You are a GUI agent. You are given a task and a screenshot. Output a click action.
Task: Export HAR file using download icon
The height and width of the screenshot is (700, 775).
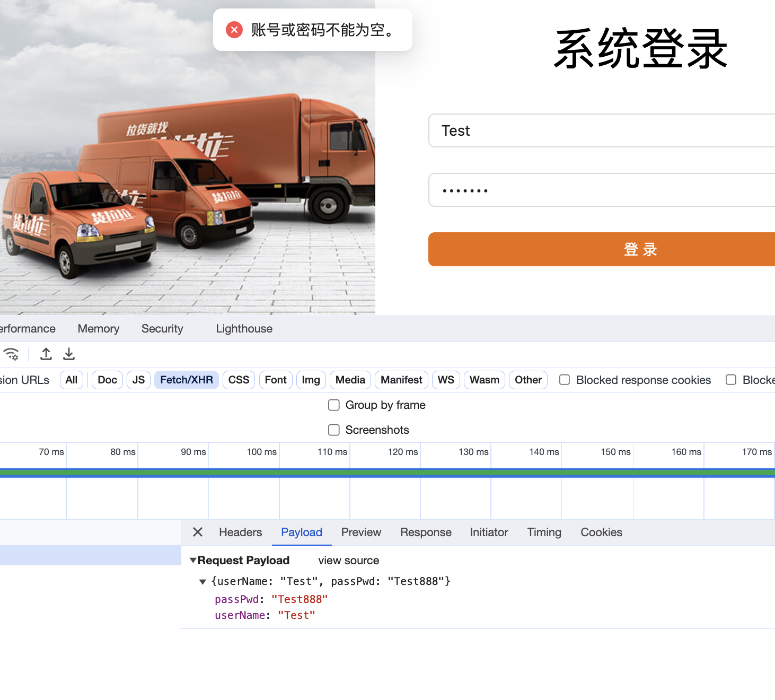[68, 354]
